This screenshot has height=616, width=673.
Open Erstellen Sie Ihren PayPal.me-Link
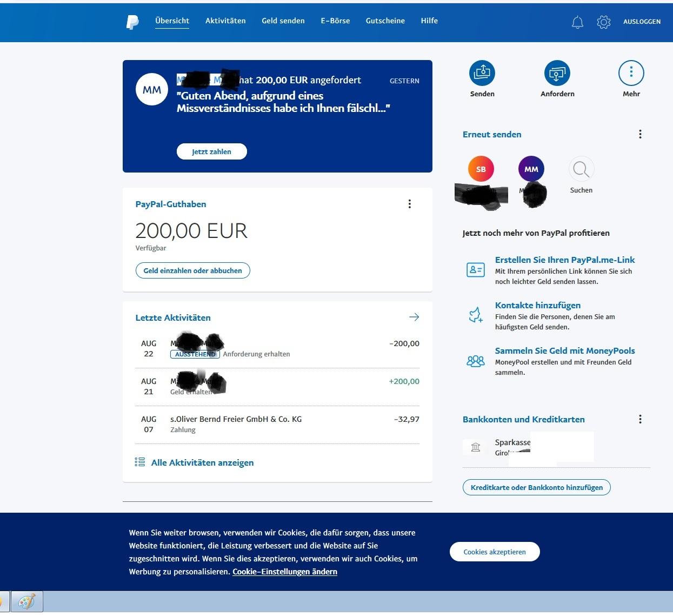(x=565, y=260)
